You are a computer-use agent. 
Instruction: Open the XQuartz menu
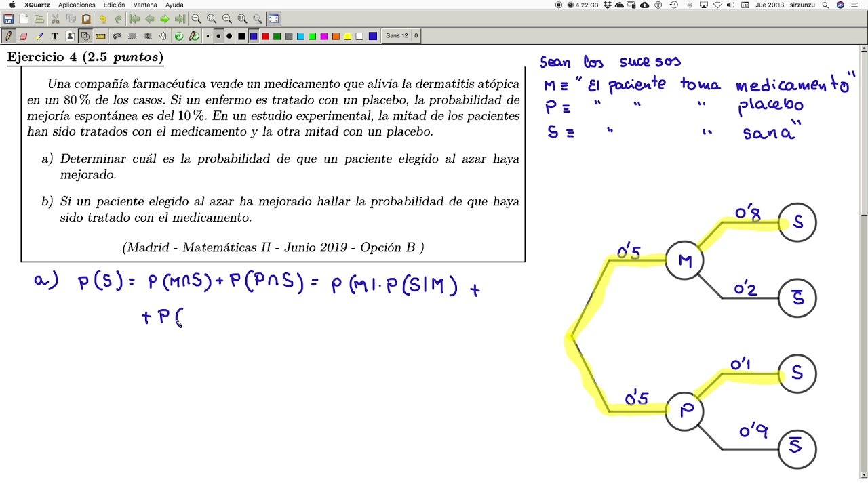coord(37,5)
